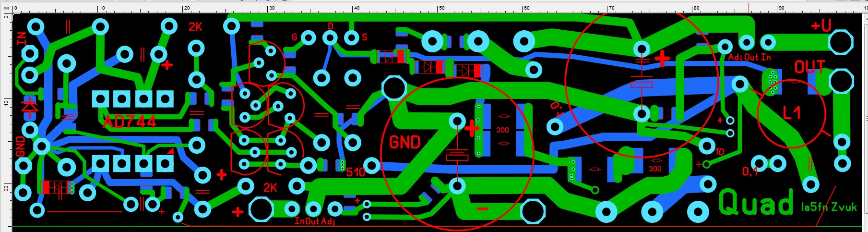Click the red IN label
This screenshot has height=232, width=868.
[x=22, y=38]
